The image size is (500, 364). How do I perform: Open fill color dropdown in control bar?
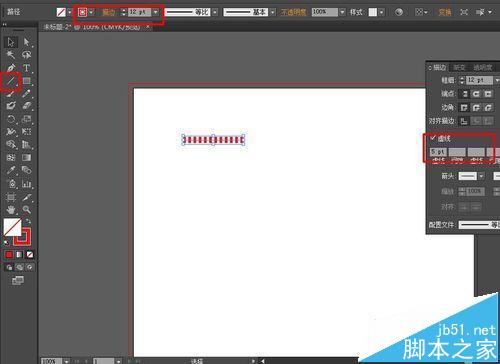point(69,12)
